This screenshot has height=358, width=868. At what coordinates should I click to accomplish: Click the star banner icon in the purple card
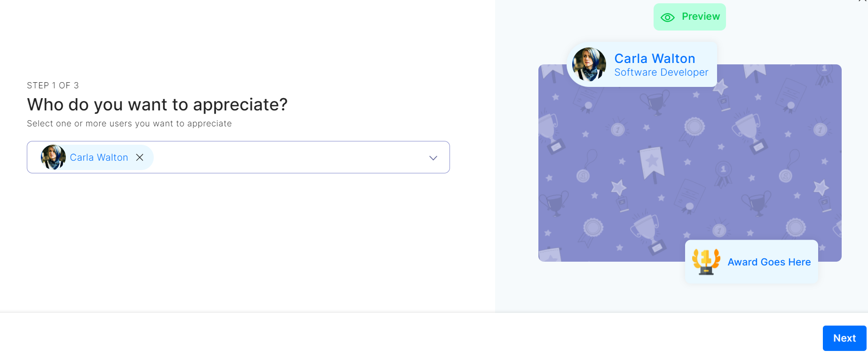coord(652,163)
